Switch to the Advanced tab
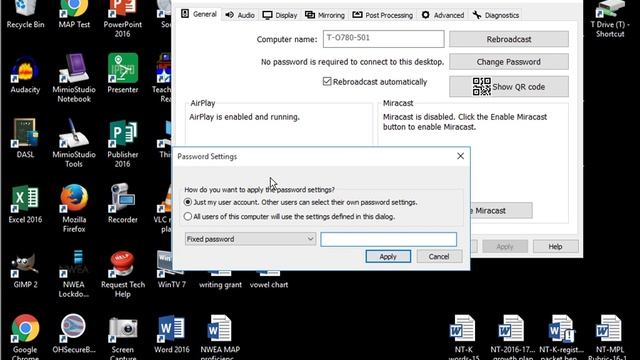 (x=443, y=15)
